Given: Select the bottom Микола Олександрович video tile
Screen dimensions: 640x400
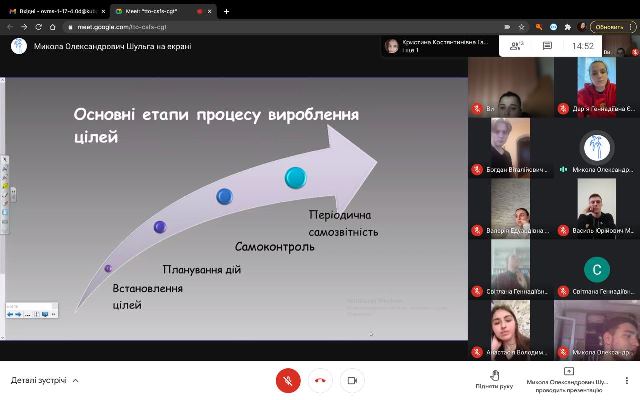Looking at the screenshot, I should 597,330.
